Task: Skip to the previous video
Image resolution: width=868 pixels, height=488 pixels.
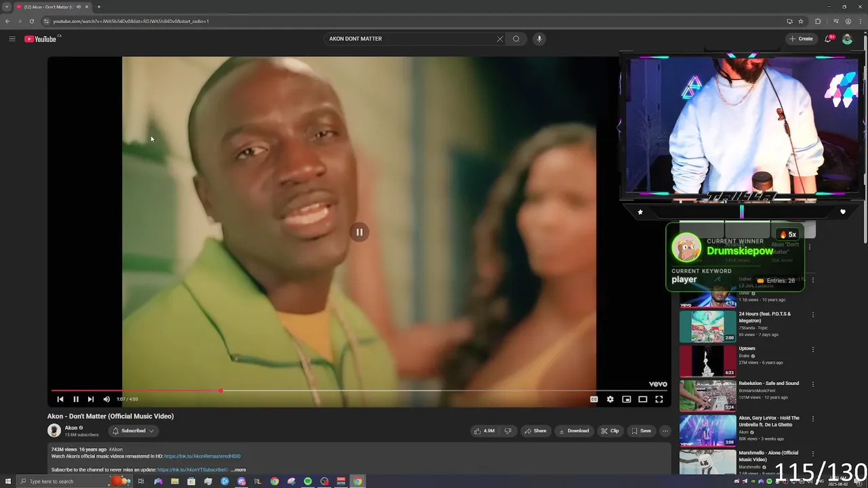Action: pos(60,399)
